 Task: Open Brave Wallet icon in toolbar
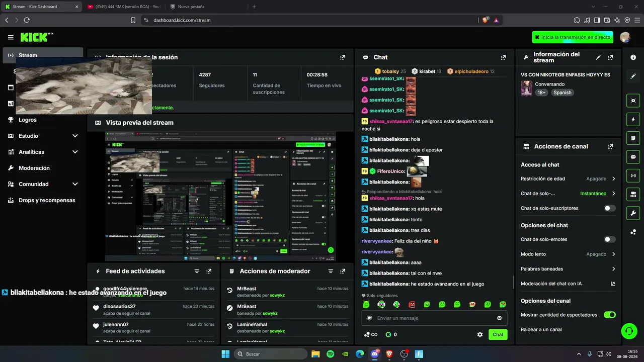(x=607, y=20)
